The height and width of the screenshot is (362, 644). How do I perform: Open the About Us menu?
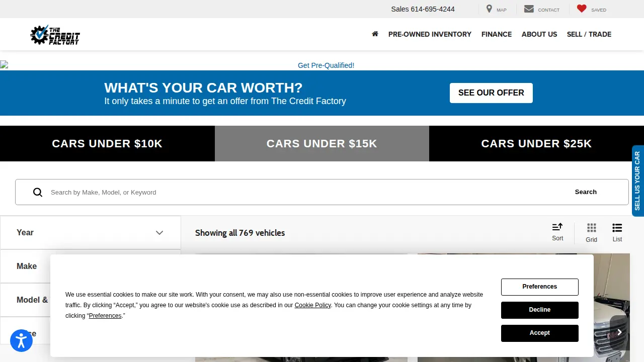pyautogui.click(x=539, y=34)
